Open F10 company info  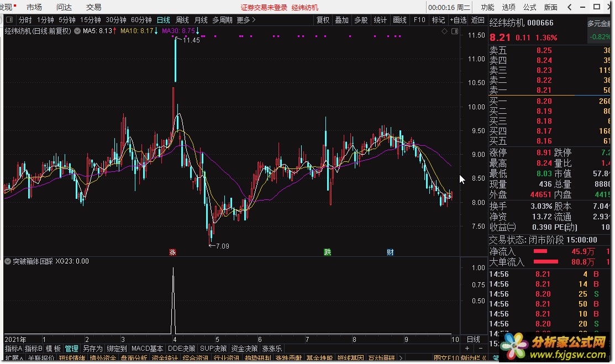point(419,20)
